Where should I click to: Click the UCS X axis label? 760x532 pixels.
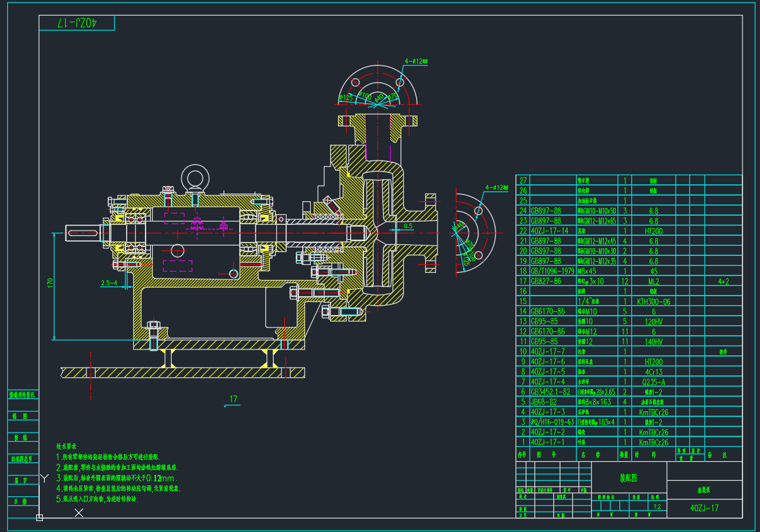(79, 513)
